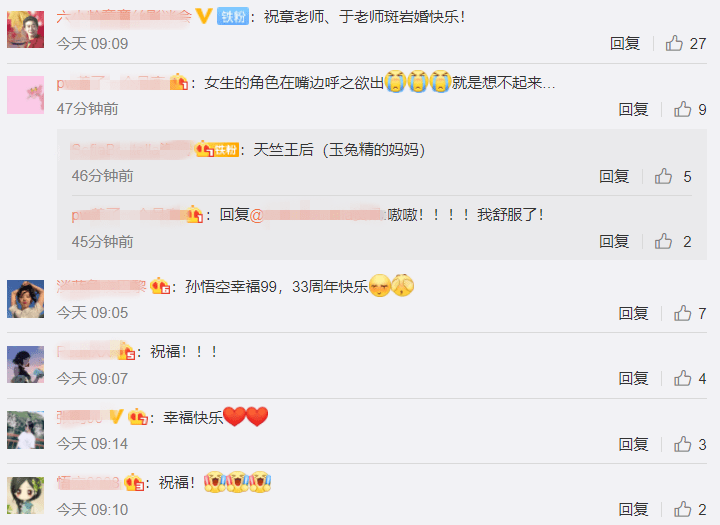720x525 pixels.
Task: Reply to the 天竺王后 sub-comment
Action: pos(613,176)
